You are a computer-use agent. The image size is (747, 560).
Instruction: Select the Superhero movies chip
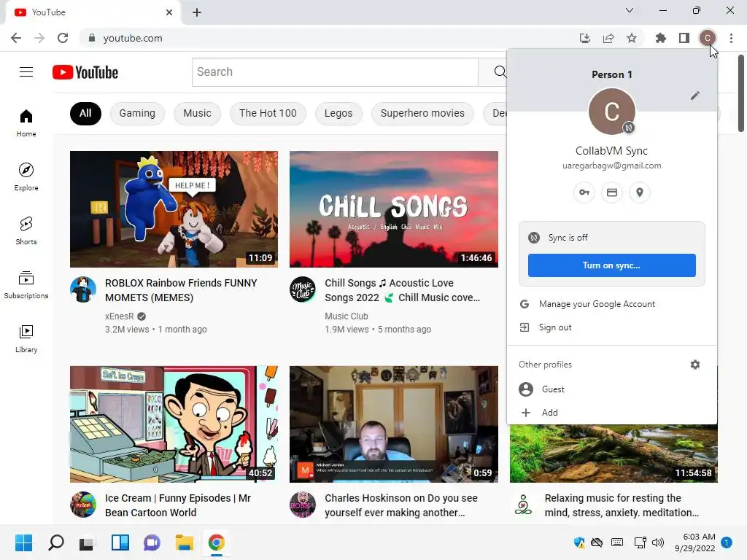point(422,113)
